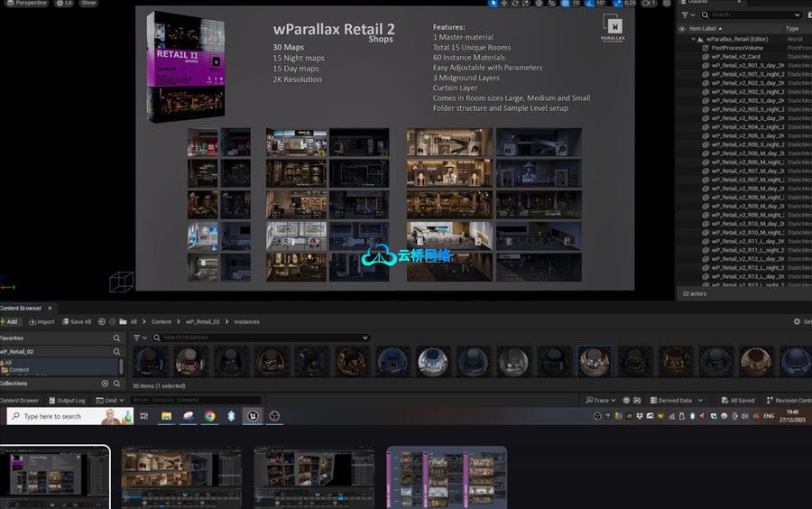Click the folder icon before All breadcrumb
The width and height of the screenshot is (812, 509).
click(123, 321)
